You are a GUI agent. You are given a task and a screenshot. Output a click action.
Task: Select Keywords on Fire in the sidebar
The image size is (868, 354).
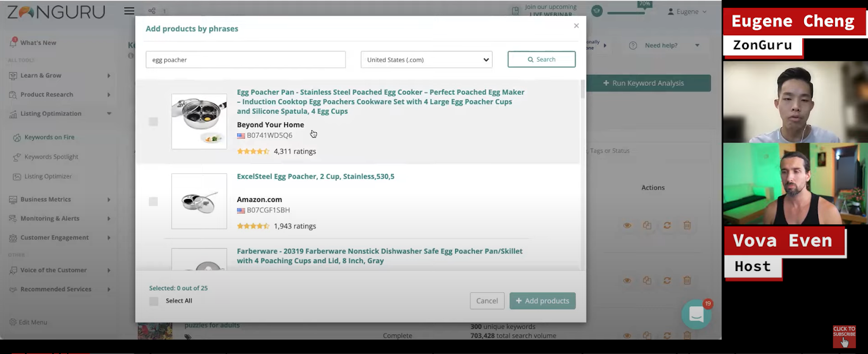click(x=49, y=138)
